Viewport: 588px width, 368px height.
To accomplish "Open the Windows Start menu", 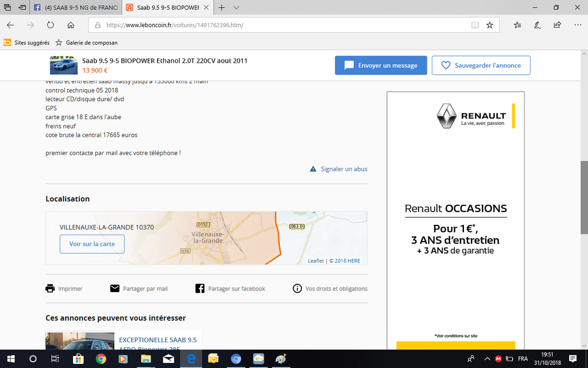I will coord(10,359).
